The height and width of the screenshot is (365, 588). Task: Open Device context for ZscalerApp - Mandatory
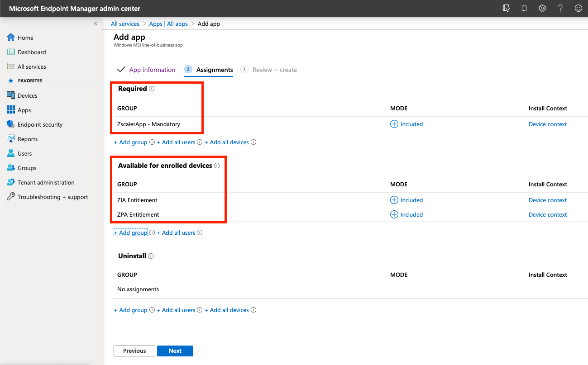[547, 124]
